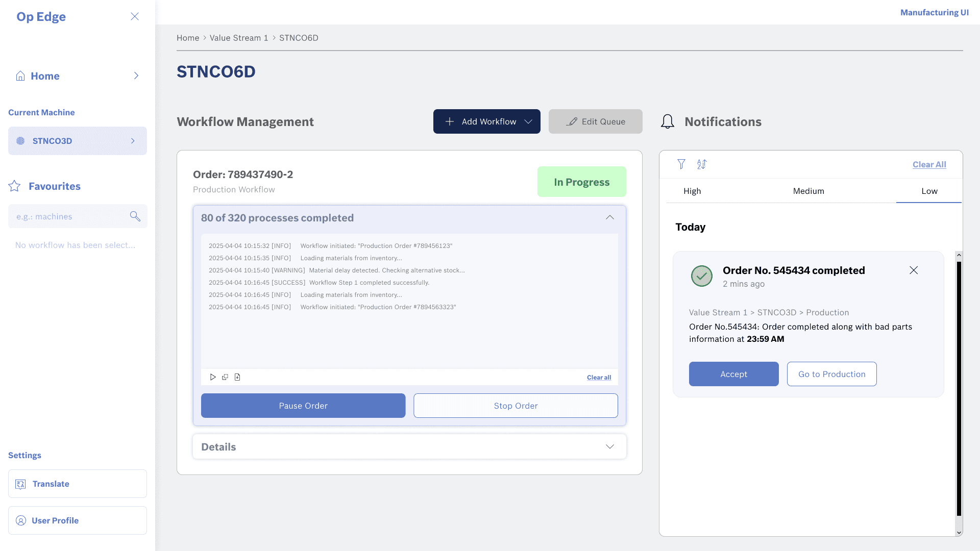
Task: Click the notifications panel scrollbar
Action: click(959, 388)
